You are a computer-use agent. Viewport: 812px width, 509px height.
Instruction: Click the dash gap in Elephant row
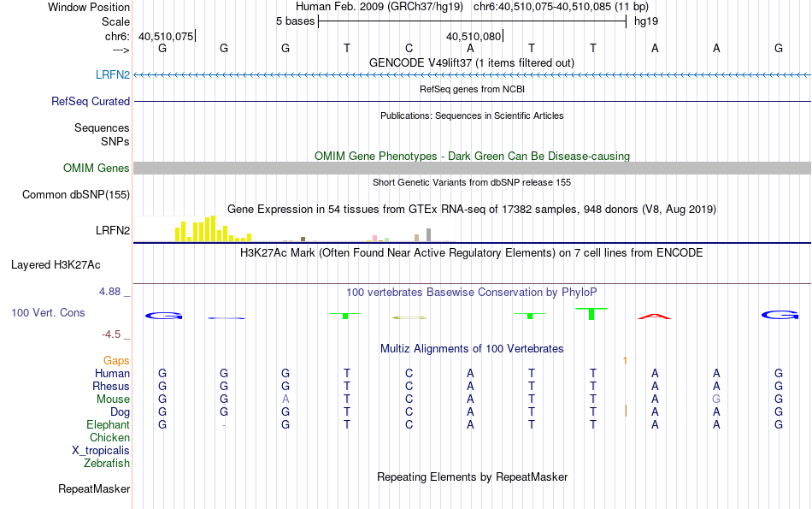224,425
